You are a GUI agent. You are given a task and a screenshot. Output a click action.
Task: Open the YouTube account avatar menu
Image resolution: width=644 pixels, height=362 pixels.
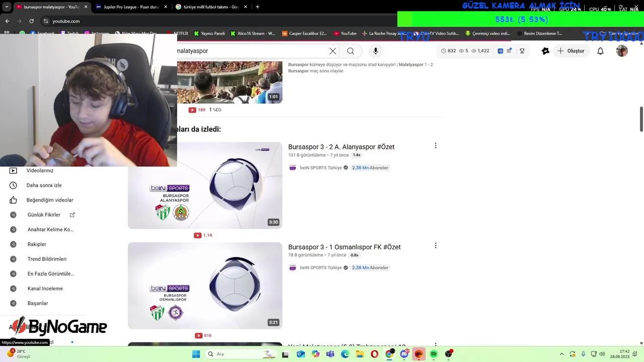tap(622, 51)
